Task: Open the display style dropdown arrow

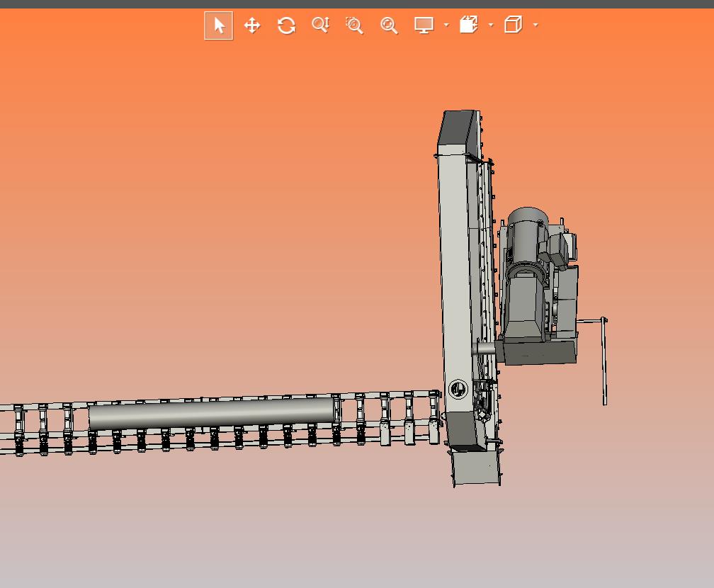Action: (x=446, y=25)
